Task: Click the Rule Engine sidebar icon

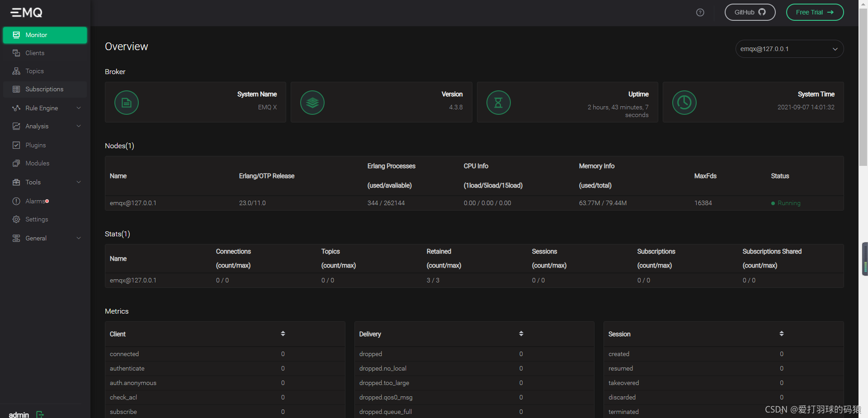Action: [16, 108]
